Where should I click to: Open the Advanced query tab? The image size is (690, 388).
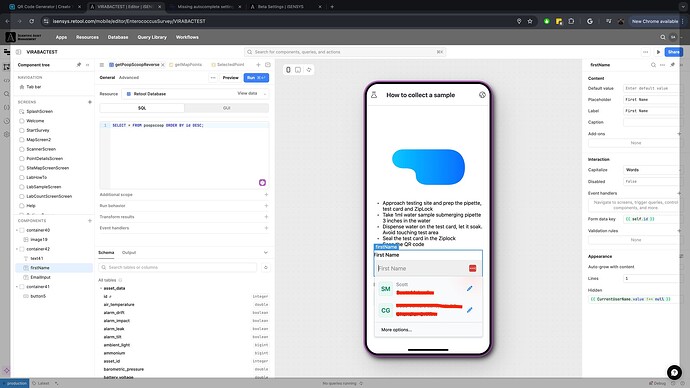click(x=129, y=77)
